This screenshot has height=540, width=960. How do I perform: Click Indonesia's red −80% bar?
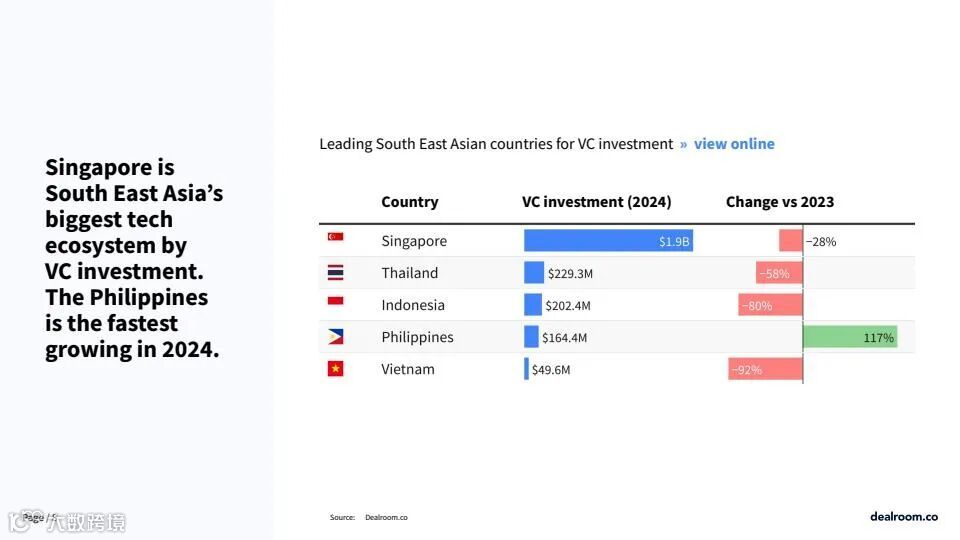coord(770,305)
